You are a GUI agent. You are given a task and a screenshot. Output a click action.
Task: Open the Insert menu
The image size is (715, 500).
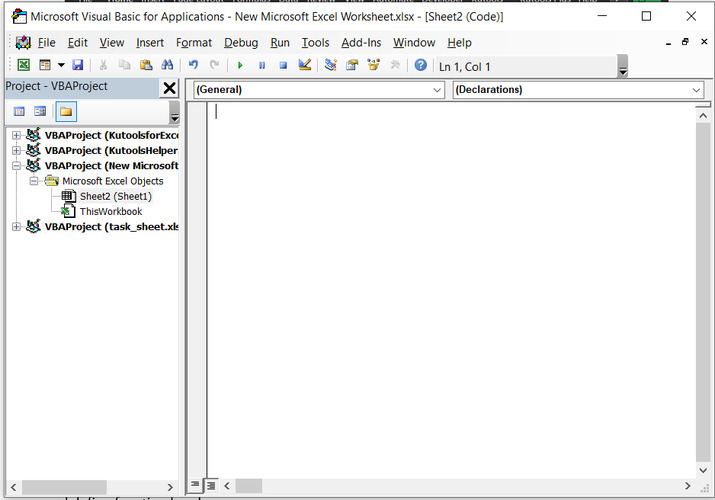[150, 43]
